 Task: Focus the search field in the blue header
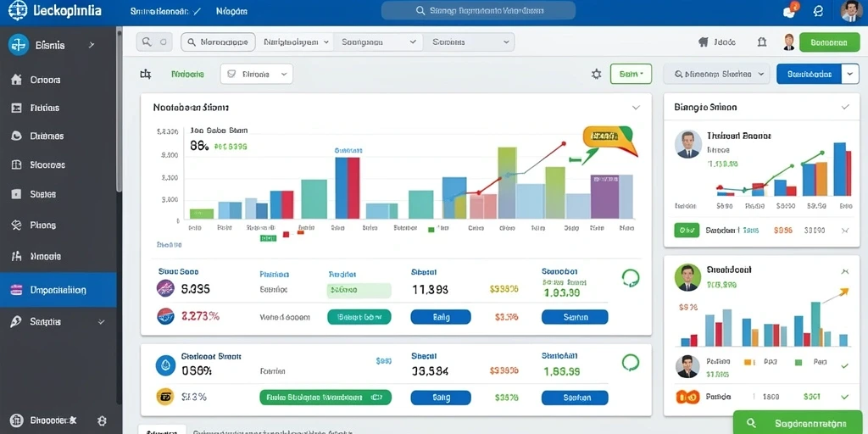(478, 10)
